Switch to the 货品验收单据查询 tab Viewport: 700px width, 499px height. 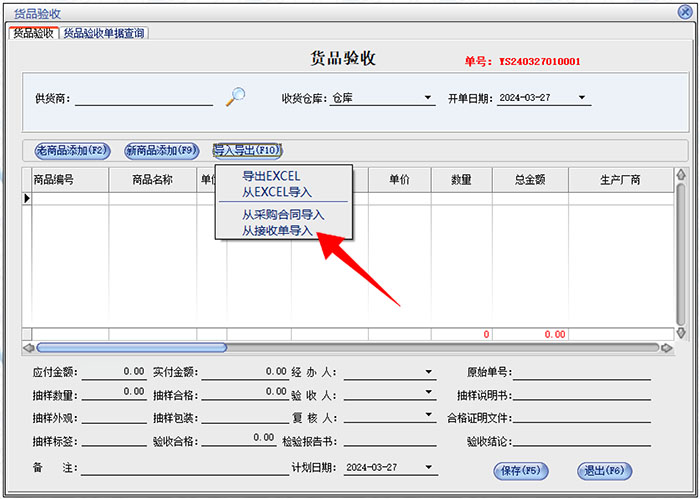click(104, 33)
